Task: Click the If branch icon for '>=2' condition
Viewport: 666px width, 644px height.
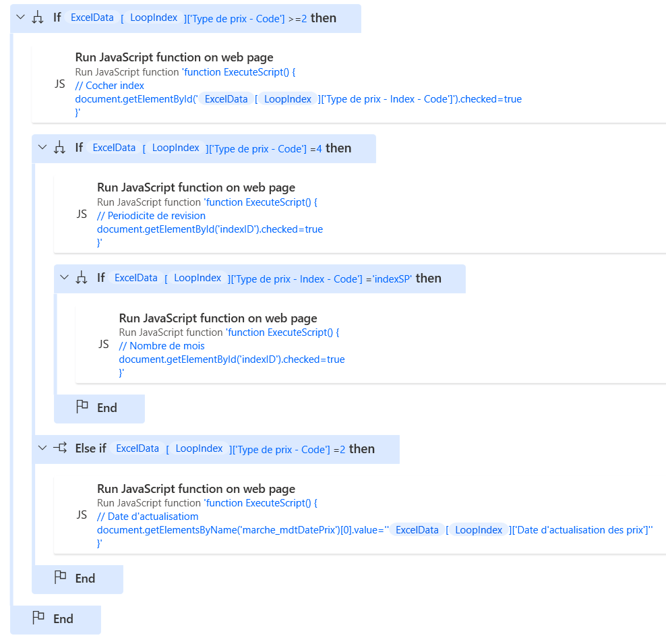Action: pyautogui.click(x=38, y=18)
